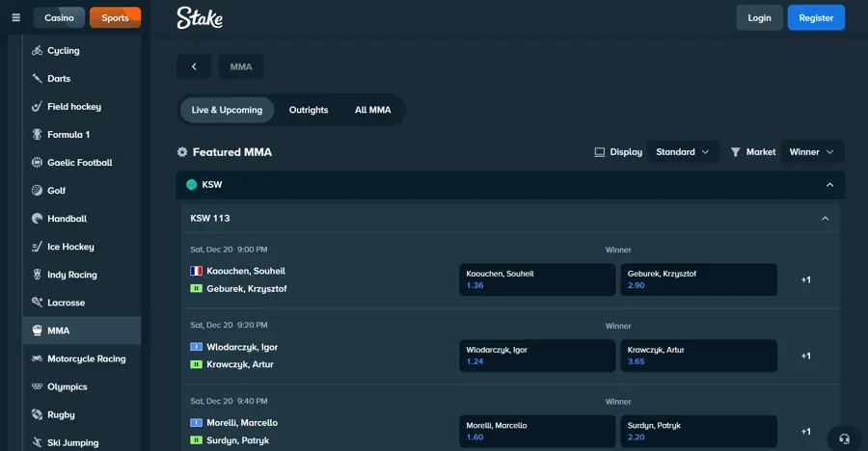Click the Lacrosse icon
Image resolution: width=868 pixels, height=451 pixels.
coord(37,303)
